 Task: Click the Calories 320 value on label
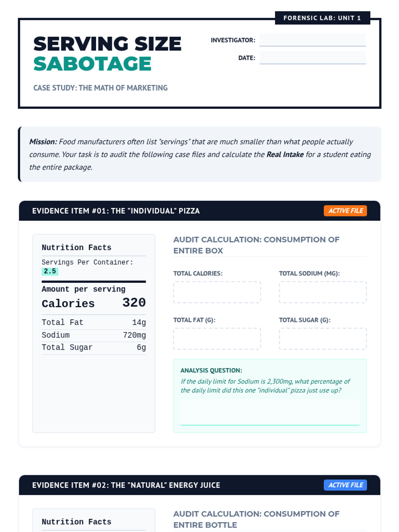tap(134, 303)
